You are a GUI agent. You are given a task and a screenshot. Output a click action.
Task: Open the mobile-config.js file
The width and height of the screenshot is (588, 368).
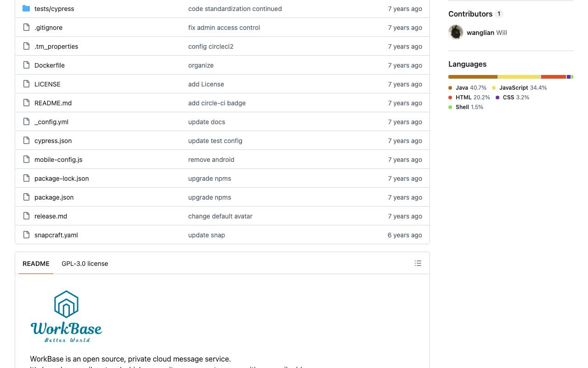coord(58,160)
